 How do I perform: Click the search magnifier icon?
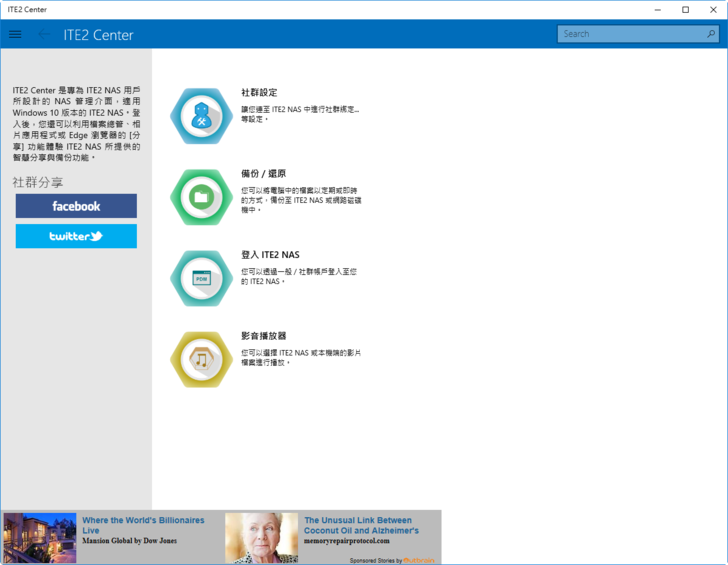tap(711, 34)
